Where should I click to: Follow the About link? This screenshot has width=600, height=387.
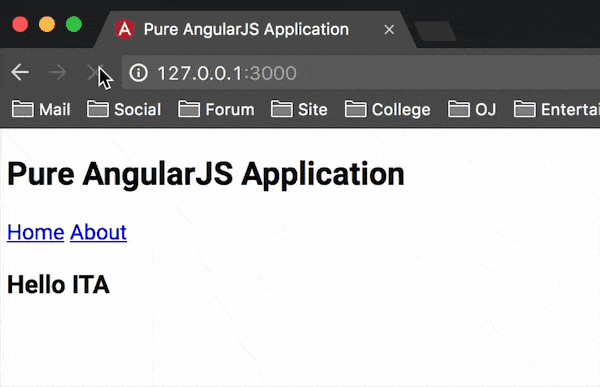point(98,232)
